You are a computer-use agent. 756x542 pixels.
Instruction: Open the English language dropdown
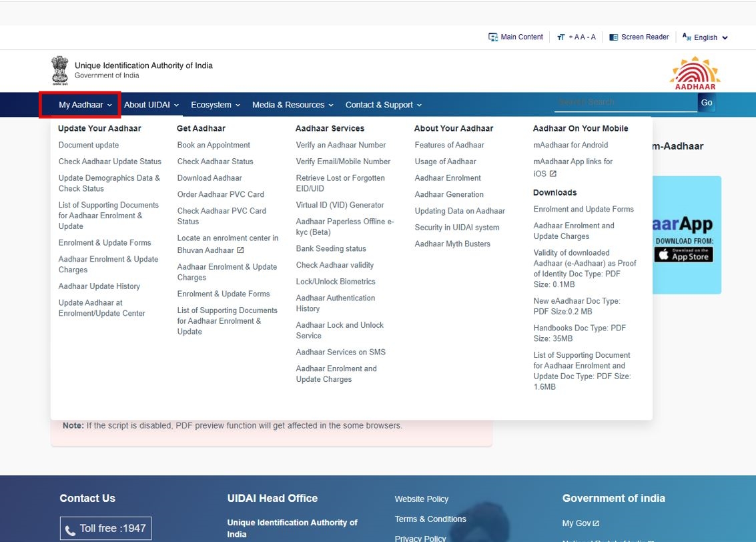click(705, 38)
